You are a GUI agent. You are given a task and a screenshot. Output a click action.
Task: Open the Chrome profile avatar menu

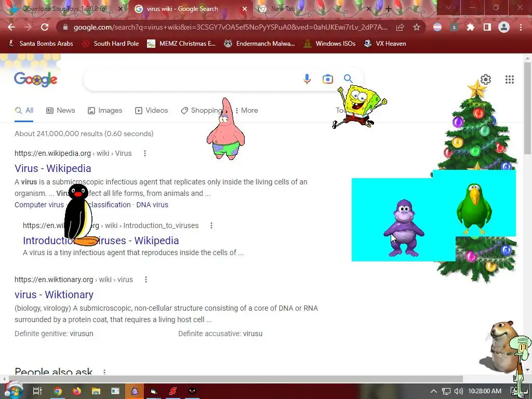(x=504, y=27)
